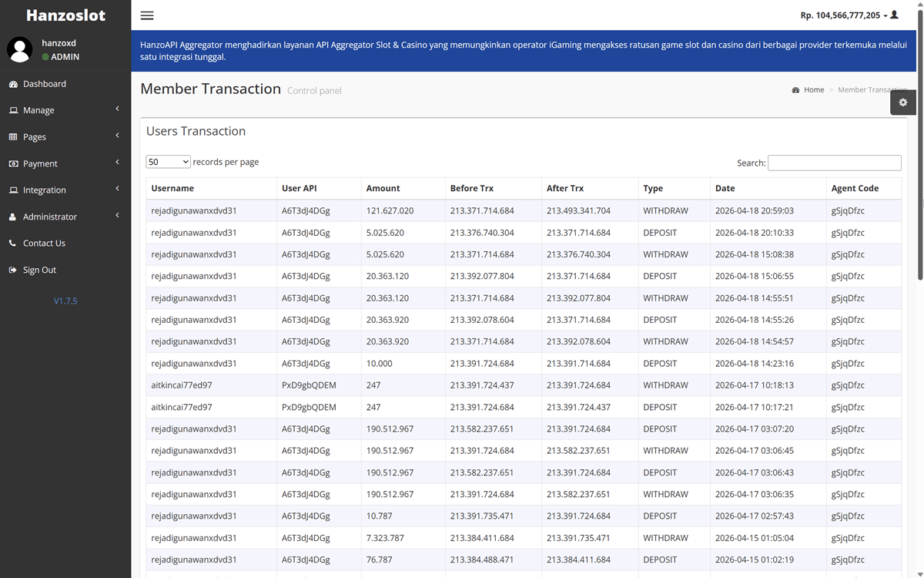Image resolution: width=924 pixels, height=578 pixels.
Task: Click amount 121.627.020
Action: [390, 210]
